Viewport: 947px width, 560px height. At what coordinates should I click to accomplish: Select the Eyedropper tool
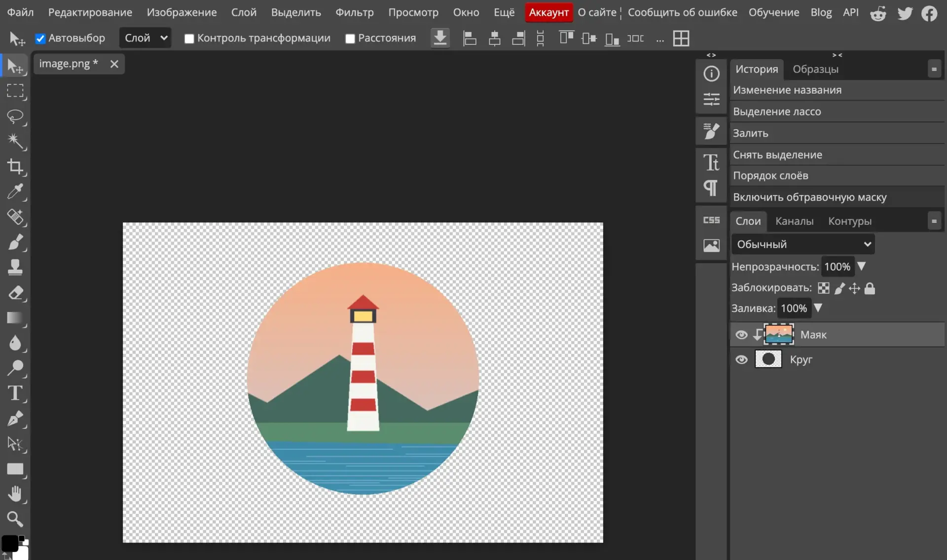[x=15, y=192]
